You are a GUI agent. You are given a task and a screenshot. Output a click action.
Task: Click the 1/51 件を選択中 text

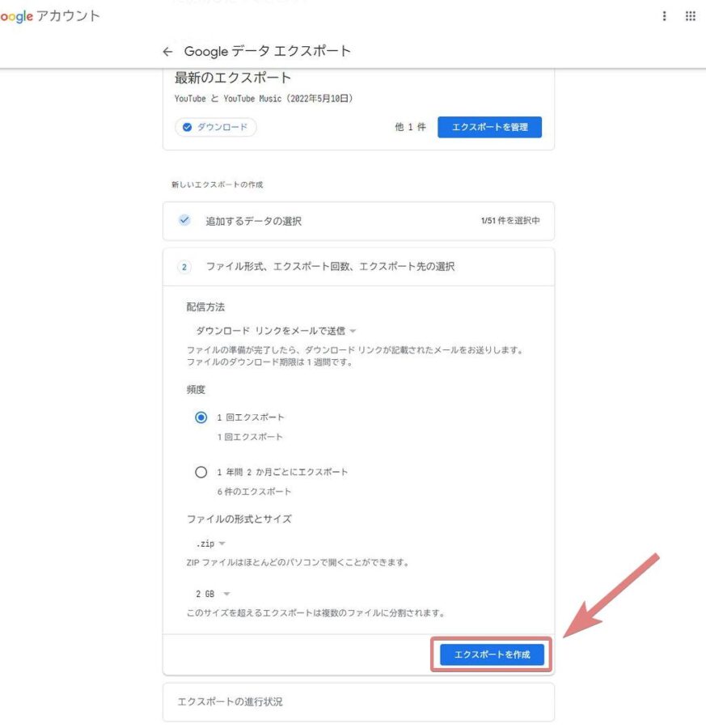(x=510, y=221)
